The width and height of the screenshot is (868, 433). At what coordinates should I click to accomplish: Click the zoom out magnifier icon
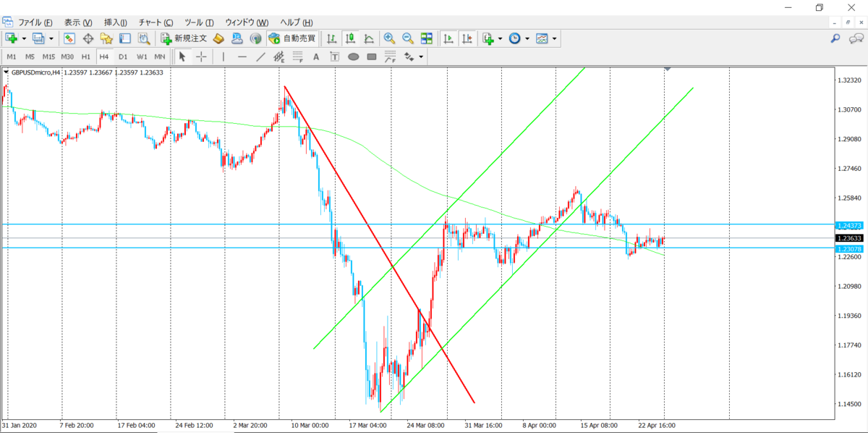coord(408,38)
